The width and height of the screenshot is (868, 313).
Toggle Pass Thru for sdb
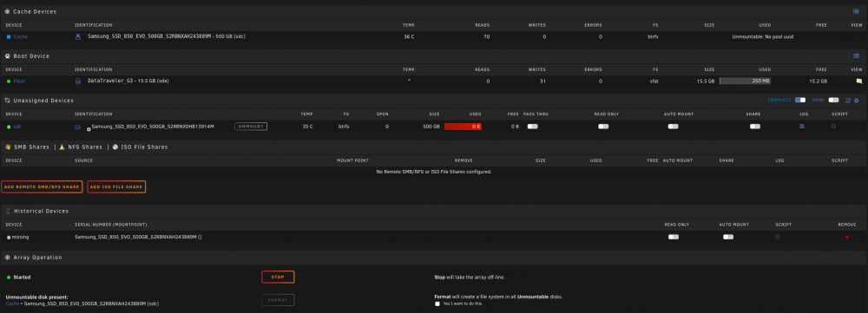pyautogui.click(x=533, y=127)
